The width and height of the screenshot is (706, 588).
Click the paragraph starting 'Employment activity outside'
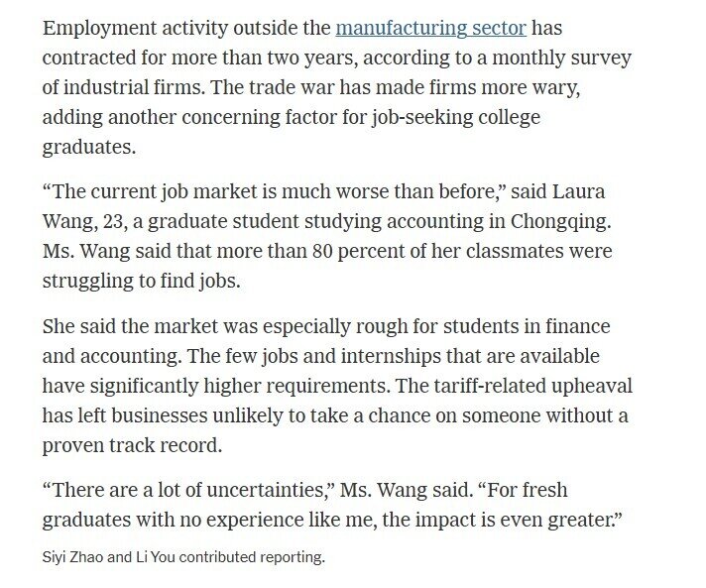(x=337, y=87)
